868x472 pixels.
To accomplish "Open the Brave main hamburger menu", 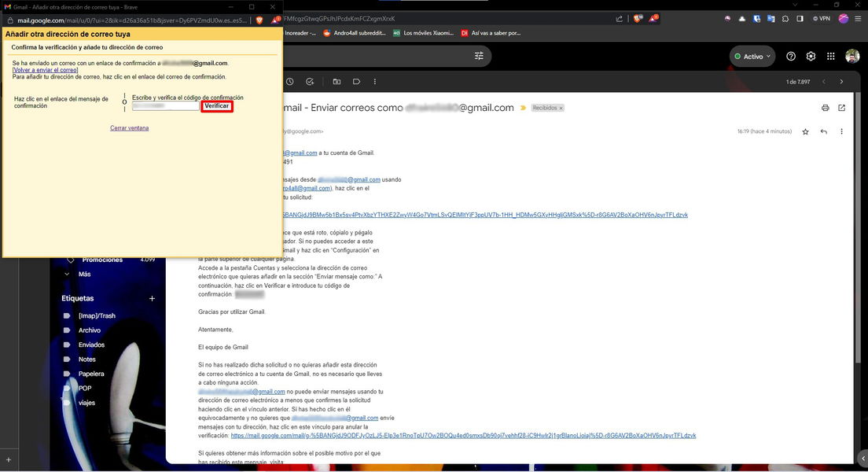I will click(x=858, y=19).
